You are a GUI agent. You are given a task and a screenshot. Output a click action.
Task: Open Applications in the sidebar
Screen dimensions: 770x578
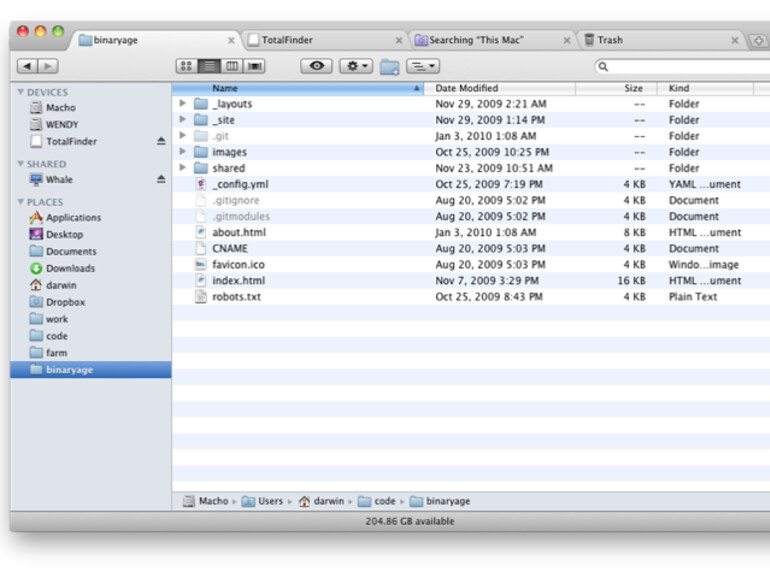coord(72,218)
